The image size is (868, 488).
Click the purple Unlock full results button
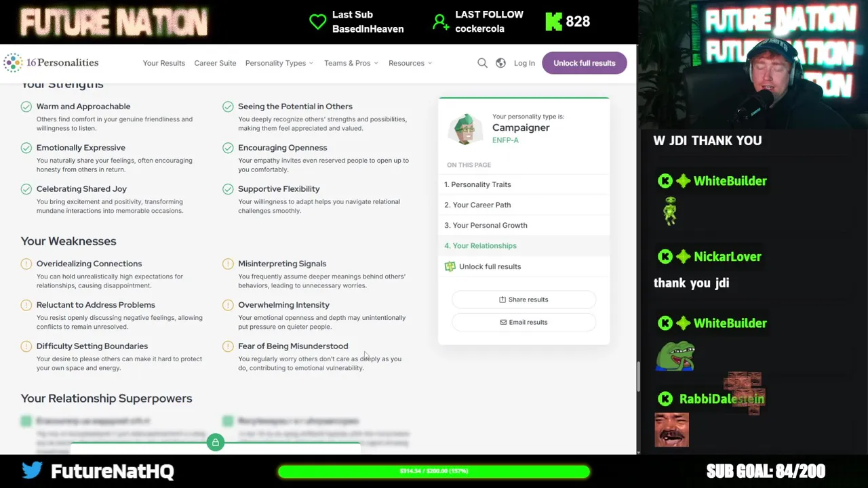coord(584,63)
